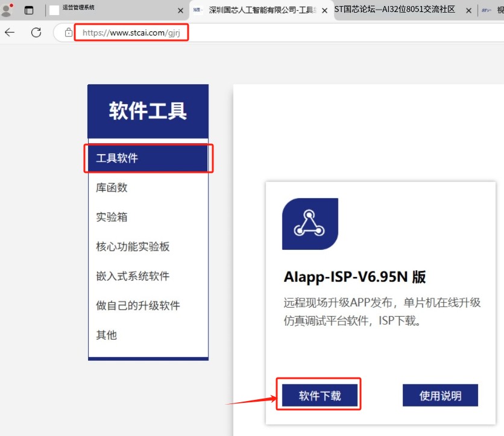Screen dimensions: 504x436
Task: Click the browser back arrow
Action: tap(10, 32)
